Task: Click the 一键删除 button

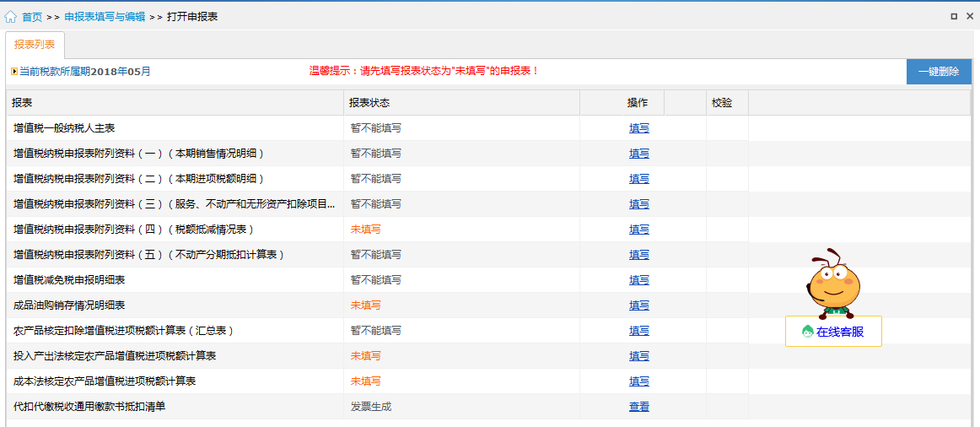Action: 939,72
